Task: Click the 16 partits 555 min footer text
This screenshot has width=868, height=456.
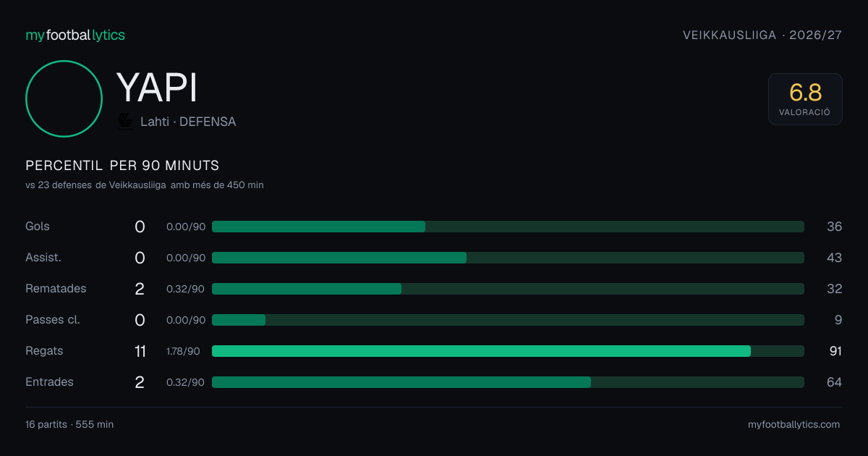Action: [69, 425]
